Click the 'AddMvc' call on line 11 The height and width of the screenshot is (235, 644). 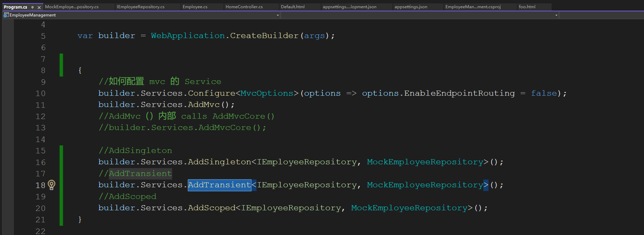(204, 105)
